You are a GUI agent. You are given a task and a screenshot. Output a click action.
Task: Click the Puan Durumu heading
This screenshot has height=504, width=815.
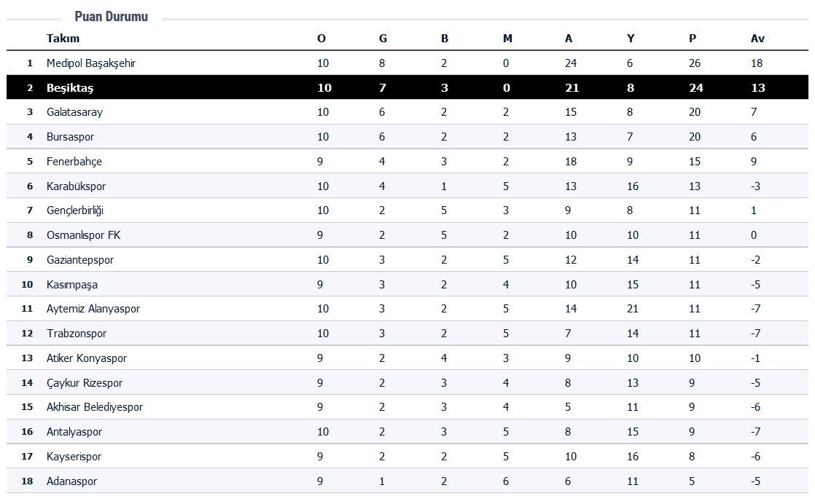111,17
